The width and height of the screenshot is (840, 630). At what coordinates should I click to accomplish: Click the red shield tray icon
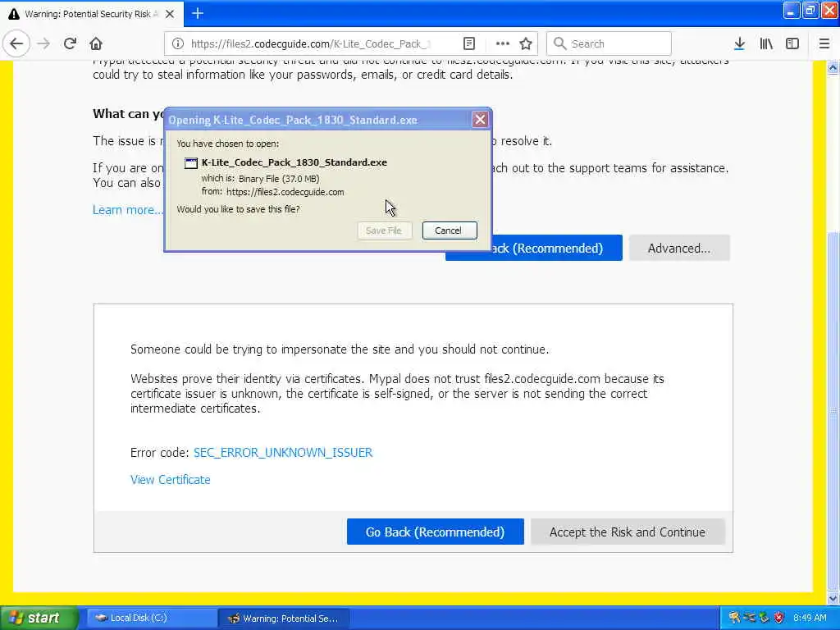pyautogui.click(x=779, y=619)
